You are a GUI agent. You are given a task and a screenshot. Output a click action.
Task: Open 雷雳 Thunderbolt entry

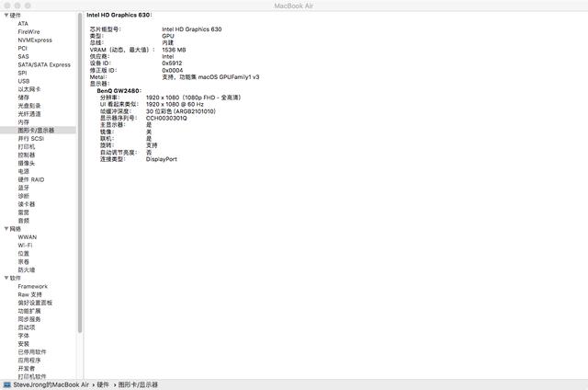(x=24, y=212)
